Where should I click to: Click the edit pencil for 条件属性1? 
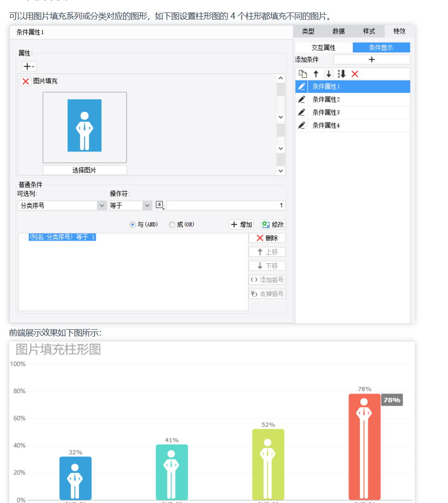[x=302, y=87]
